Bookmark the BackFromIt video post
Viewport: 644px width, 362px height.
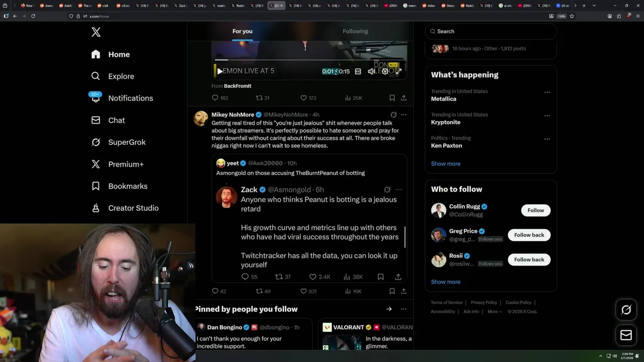(x=392, y=98)
